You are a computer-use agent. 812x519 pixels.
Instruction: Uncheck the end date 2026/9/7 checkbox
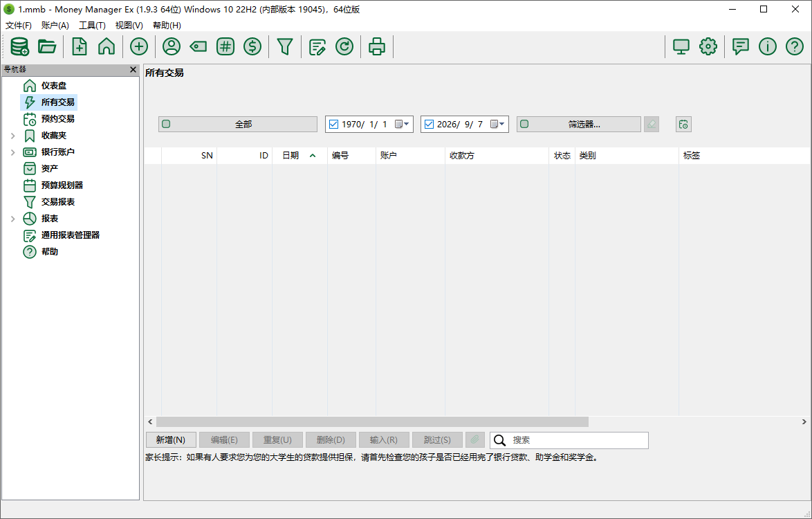tap(429, 125)
